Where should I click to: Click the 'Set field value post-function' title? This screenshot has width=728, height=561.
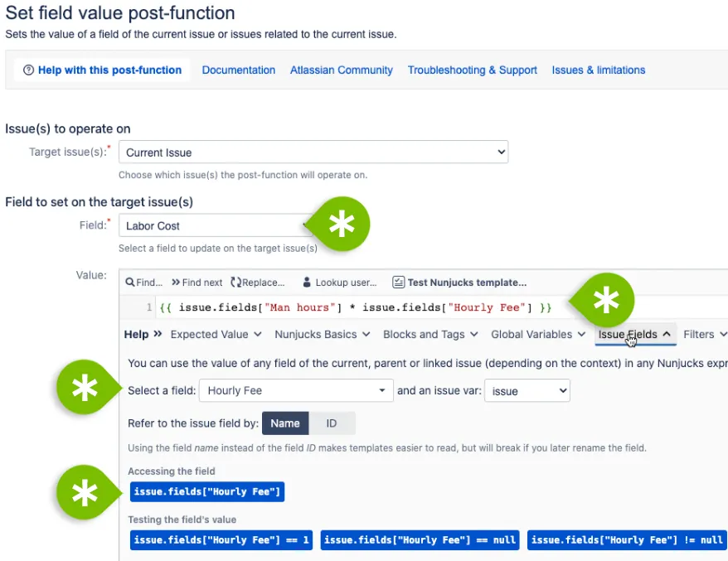click(120, 13)
